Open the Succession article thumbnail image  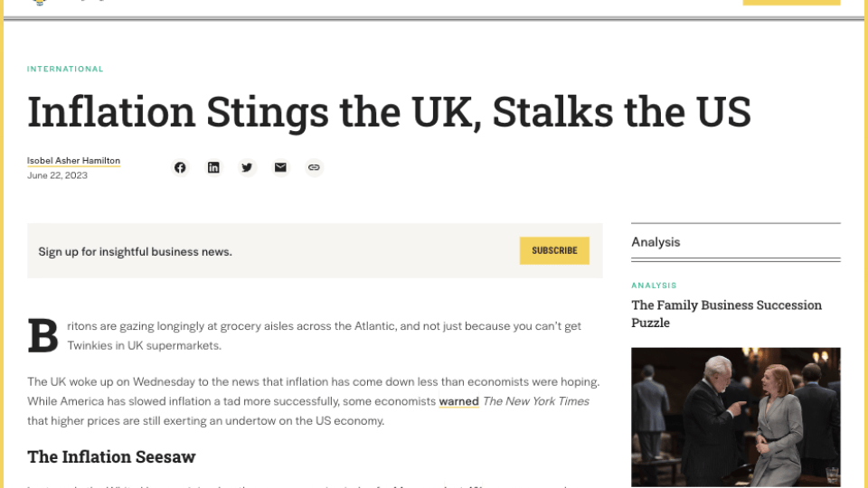(x=736, y=418)
